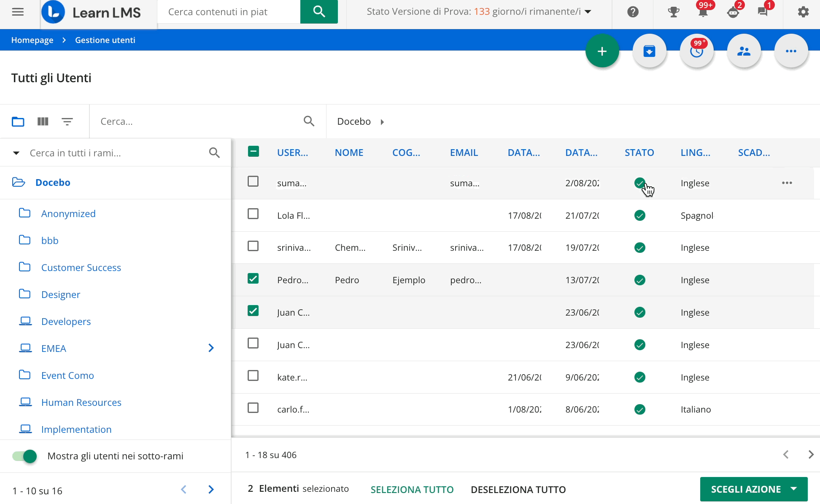Image resolution: width=820 pixels, height=504 pixels.
Task: Click the branch search magnifier icon
Action: (214, 153)
